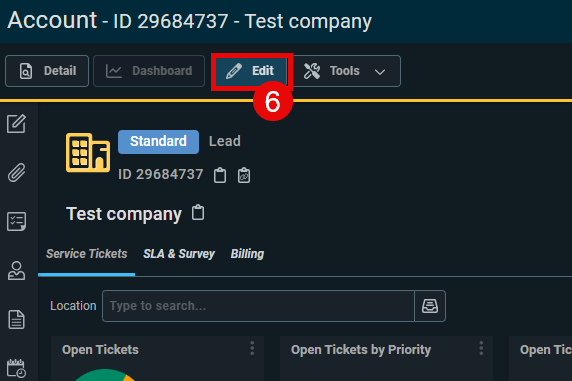Open the Detail view
572x381 pixels.
tap(47, 71)
